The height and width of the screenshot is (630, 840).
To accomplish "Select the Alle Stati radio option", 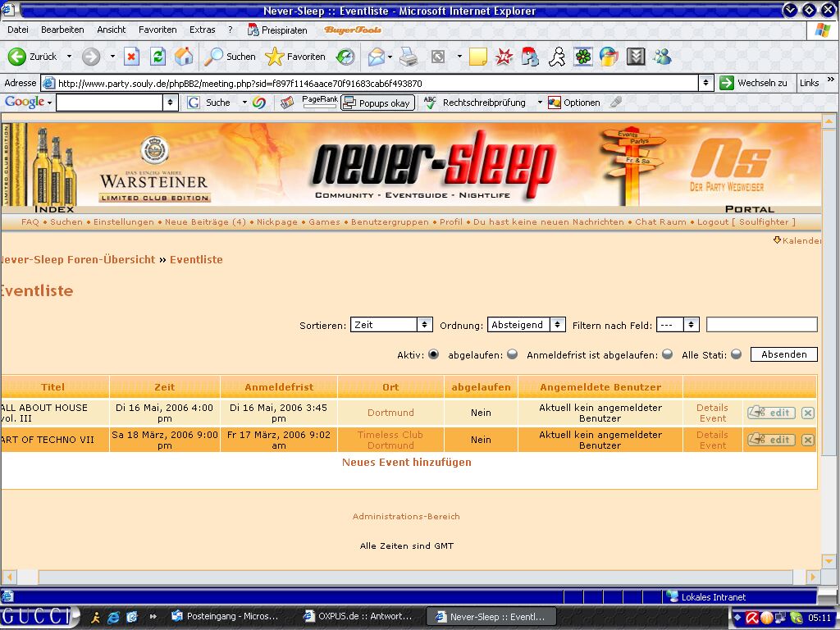I will (x=736, y=354).
